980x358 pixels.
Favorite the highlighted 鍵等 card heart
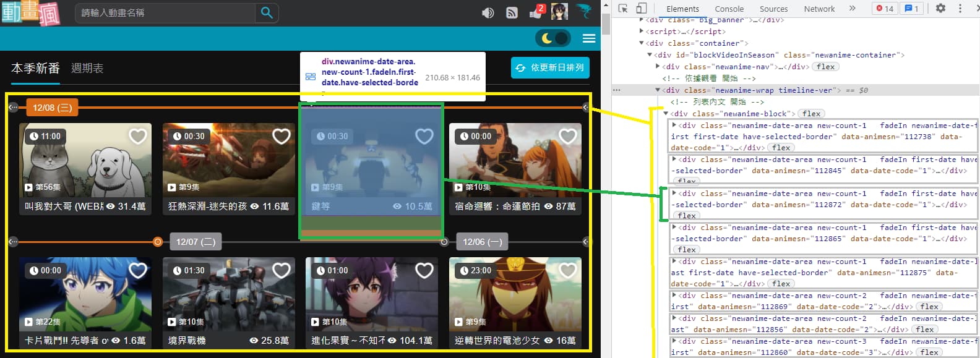pyautogui.click(x=424, y=136)
